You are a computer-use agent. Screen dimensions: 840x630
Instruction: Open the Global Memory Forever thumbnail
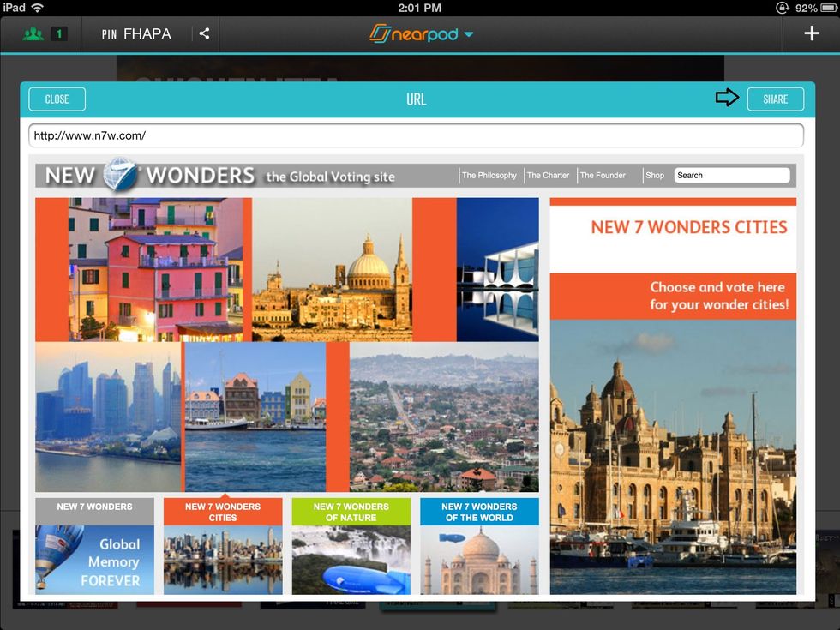coord(95,560)
